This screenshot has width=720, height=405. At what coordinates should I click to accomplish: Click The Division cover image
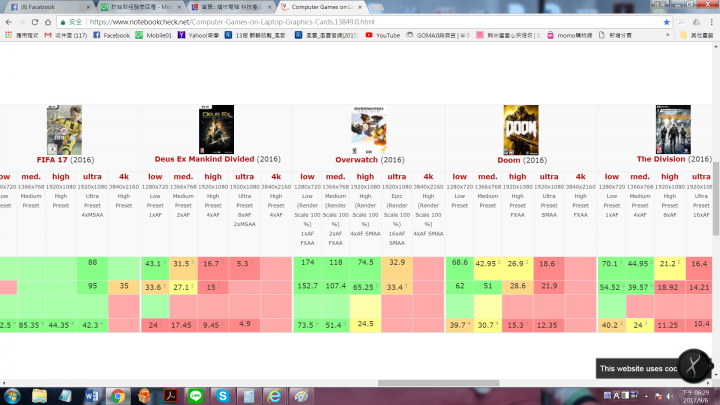673,129
